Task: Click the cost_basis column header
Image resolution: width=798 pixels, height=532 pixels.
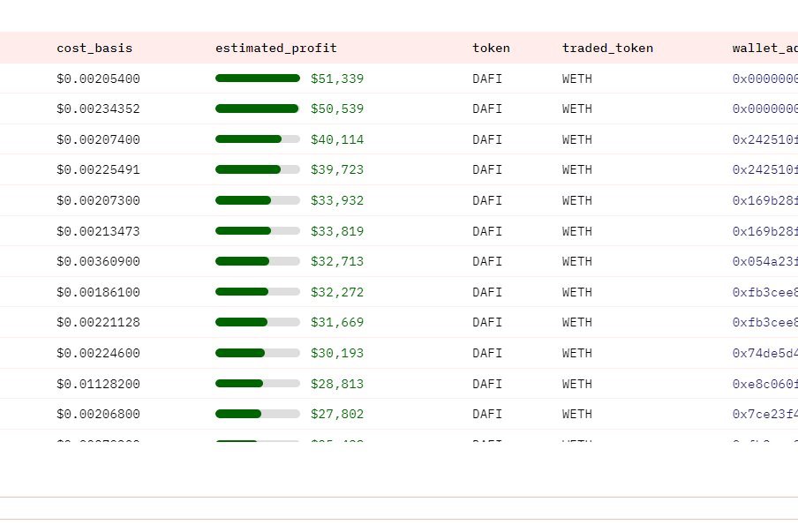Action: [94, 49]
